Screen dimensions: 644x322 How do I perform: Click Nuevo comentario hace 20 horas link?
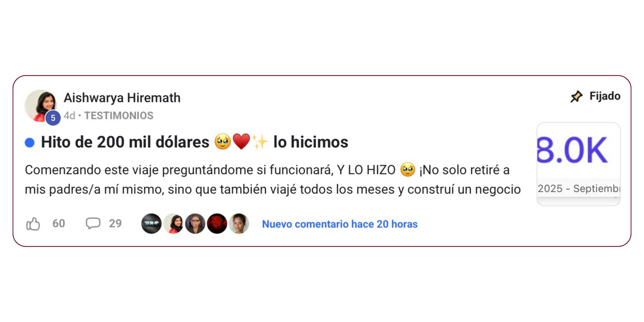coord(340,224)
